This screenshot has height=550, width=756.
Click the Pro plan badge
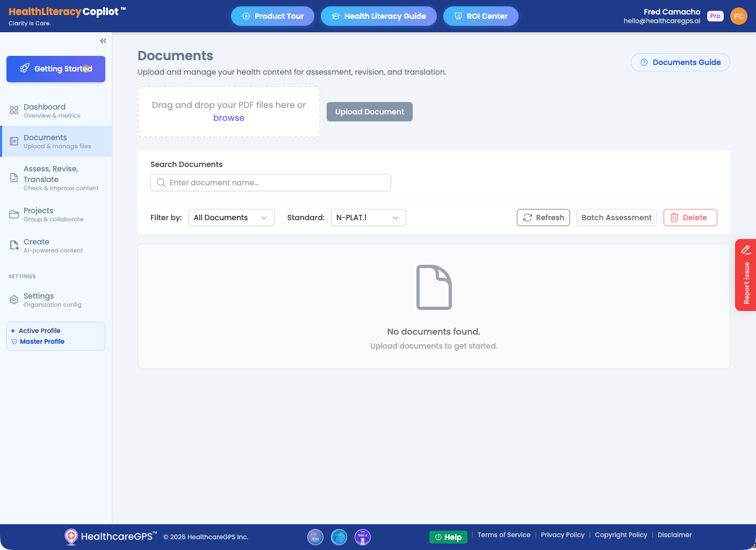(715, 16)
